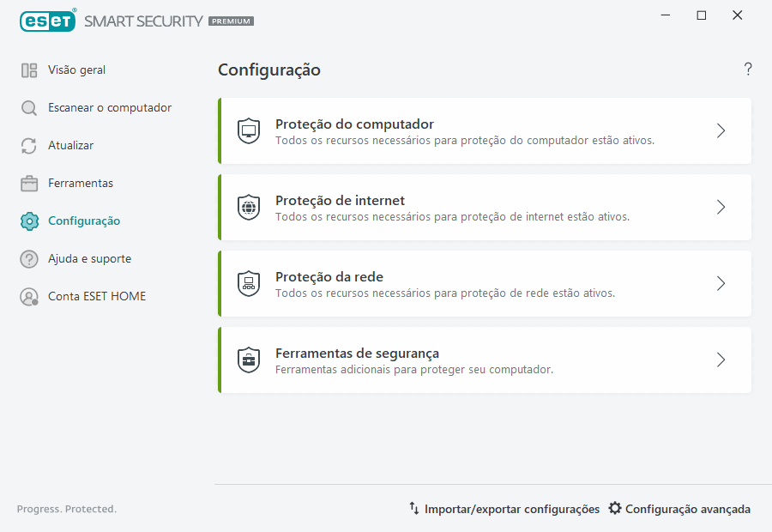The height and width of the screenshot is (532, 772).
Task: Expand the Proteção do computador section chevron
Action: tap(721, 130)
